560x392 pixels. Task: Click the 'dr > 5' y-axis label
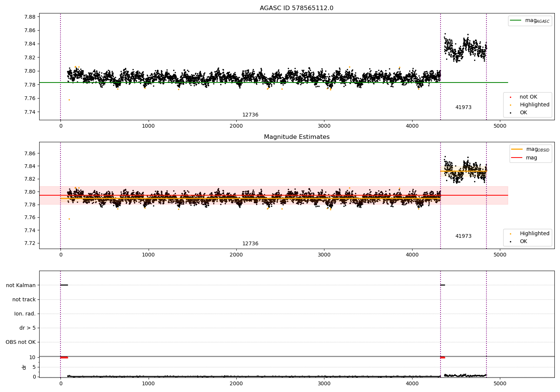pos(28,328)
